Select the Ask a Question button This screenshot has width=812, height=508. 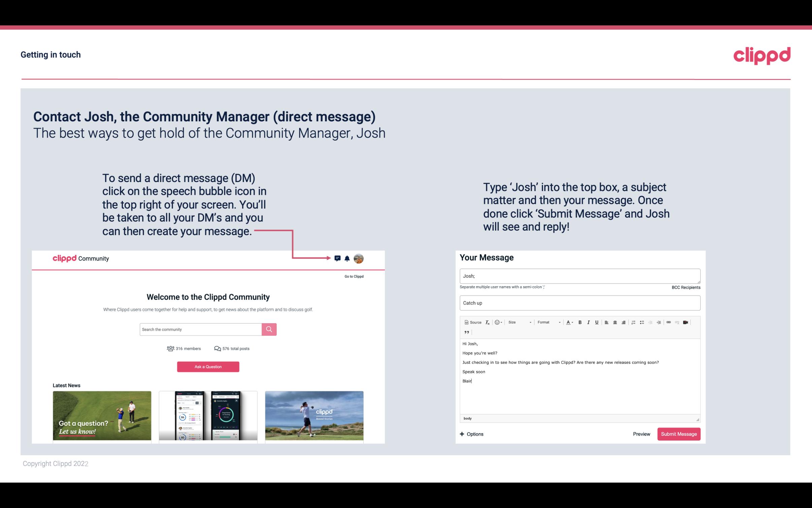[208, 366]
